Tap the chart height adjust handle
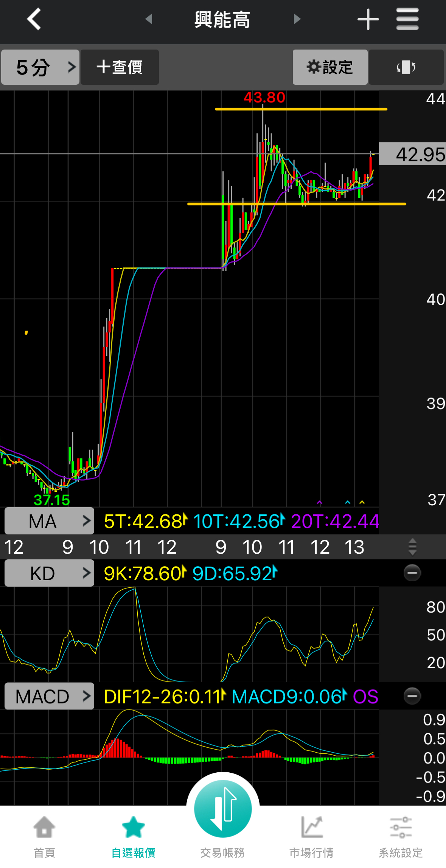The height and width of the screenshot is (868, 446). click(x=413, y=547)
